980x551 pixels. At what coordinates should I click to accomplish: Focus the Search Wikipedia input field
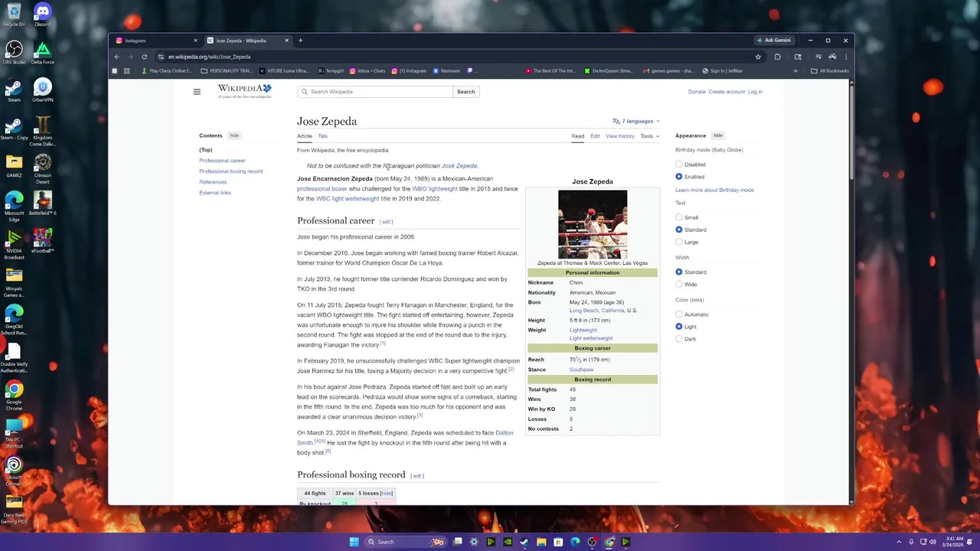coord(375,92)
